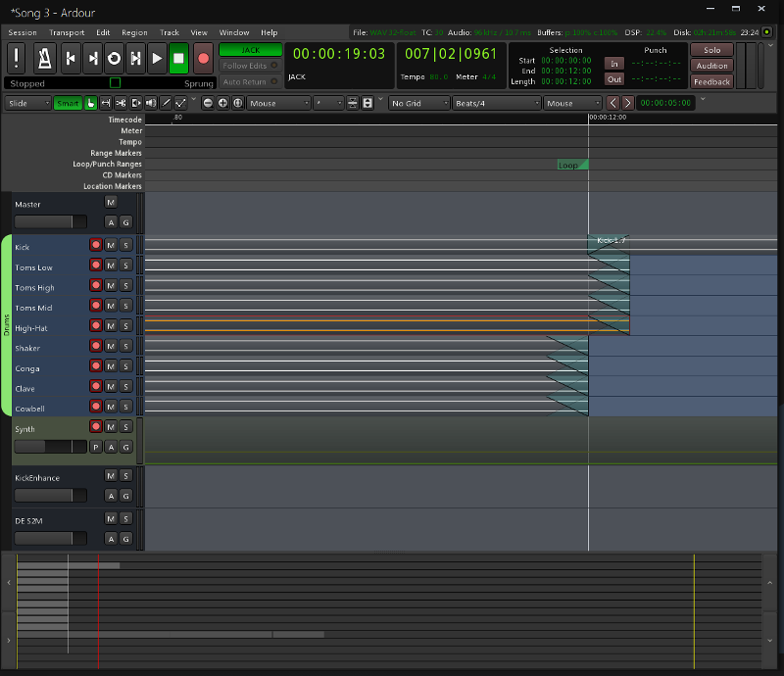Disable record arm on Synth track
The width and height of the screenshot is (784, 676).
pyautogui.click(x=96, y=426)
